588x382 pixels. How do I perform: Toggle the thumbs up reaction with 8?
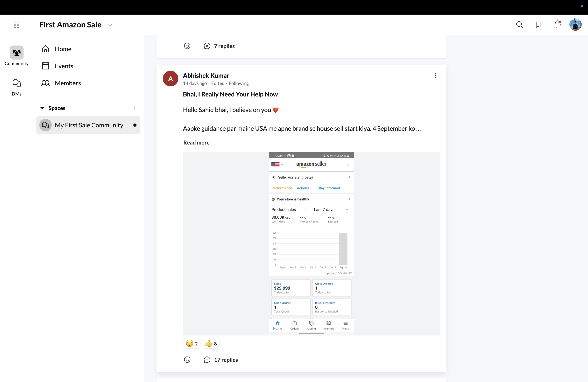211,344
